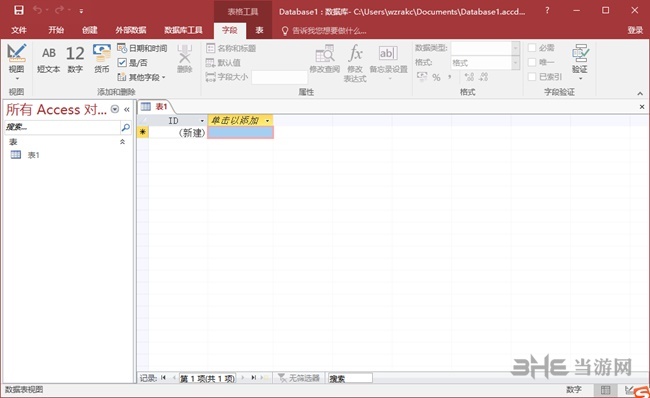
Task: Click the 字段大小 input box
Action: [279, 77]
